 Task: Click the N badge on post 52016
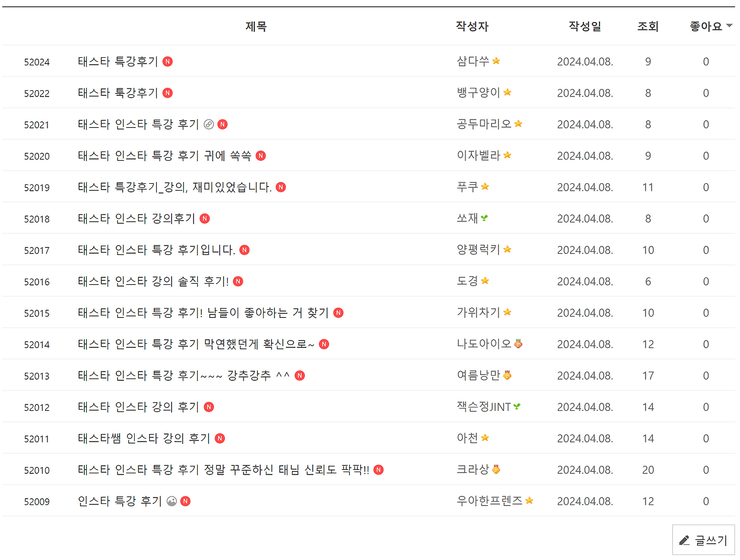pyautogui.click(x=238, y=281)
